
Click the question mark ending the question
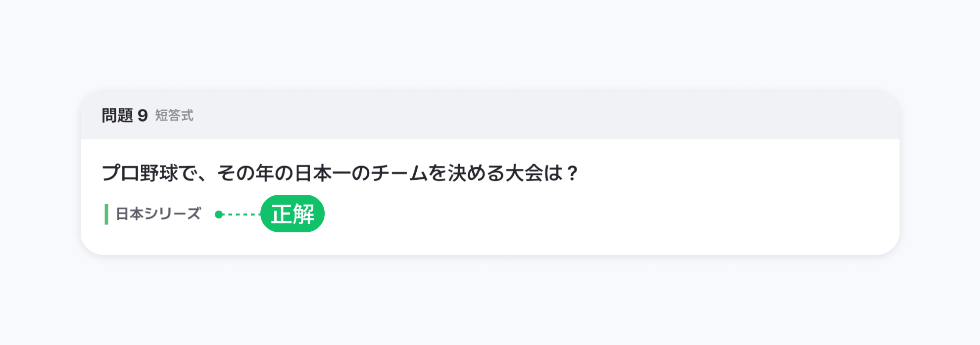click(x=572, y=173)
